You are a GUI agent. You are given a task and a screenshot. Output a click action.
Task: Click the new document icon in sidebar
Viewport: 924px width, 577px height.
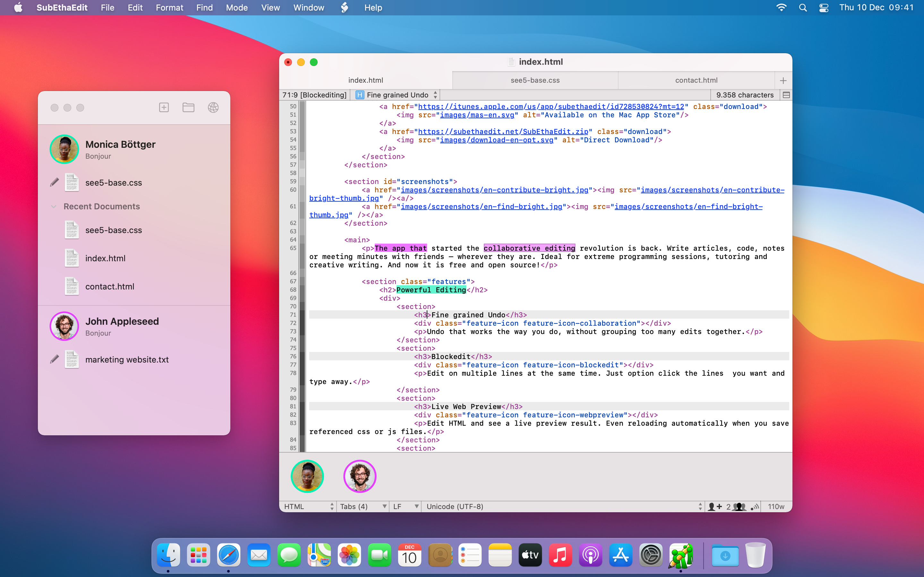tap(164, 106)
